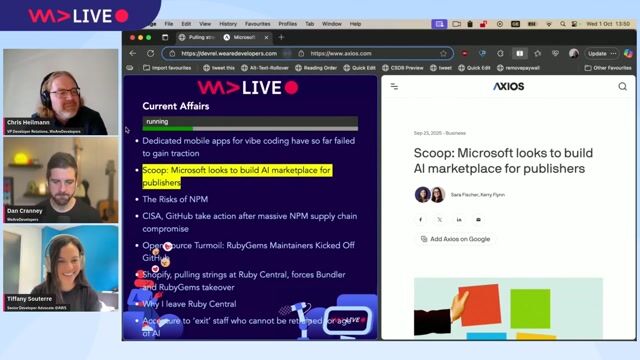Expand the Other Favourites folder
The height and width of the screenshot is (360, 640).
pyautogui.click(x=608, y=68)
